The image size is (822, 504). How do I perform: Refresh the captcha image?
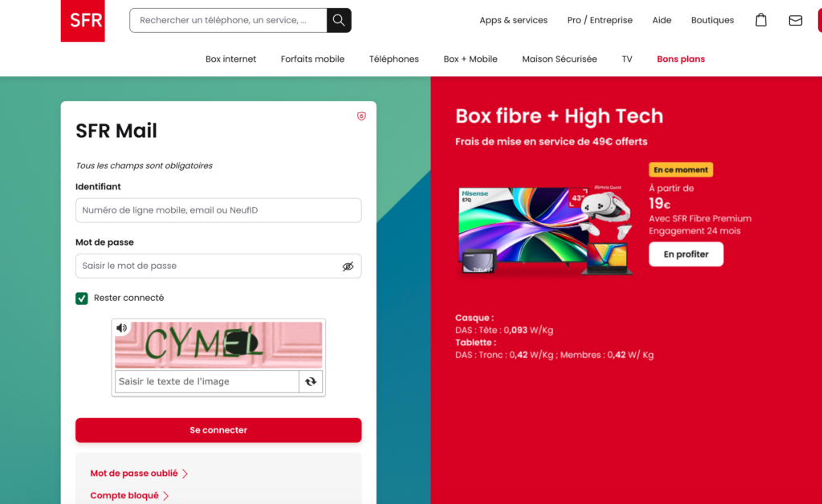click(311, 381)
